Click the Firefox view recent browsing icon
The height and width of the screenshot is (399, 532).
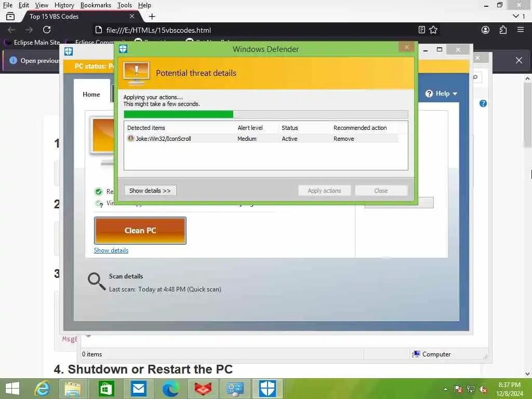coord(10,16)
